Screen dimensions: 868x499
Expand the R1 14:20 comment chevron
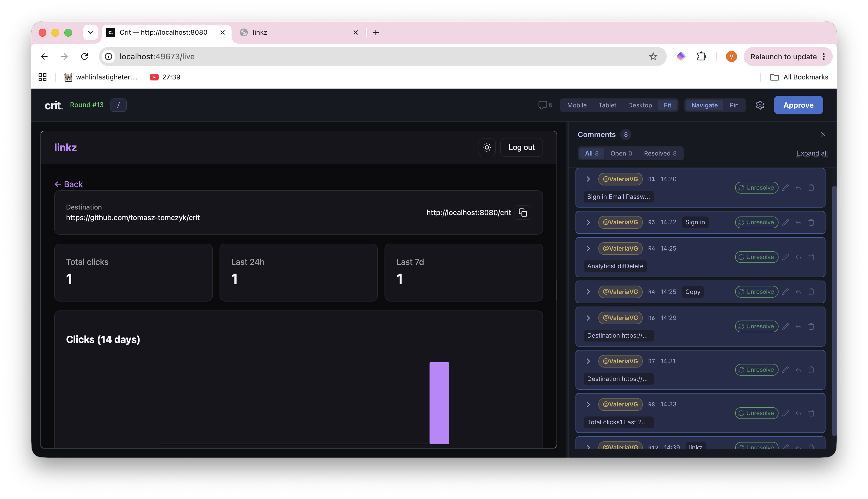(588, 179)
